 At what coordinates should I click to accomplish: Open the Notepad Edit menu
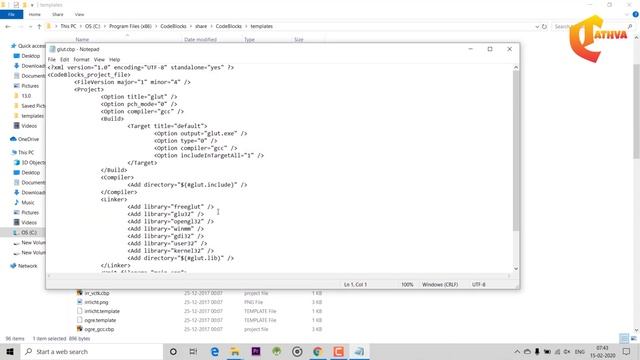(64, 60)
